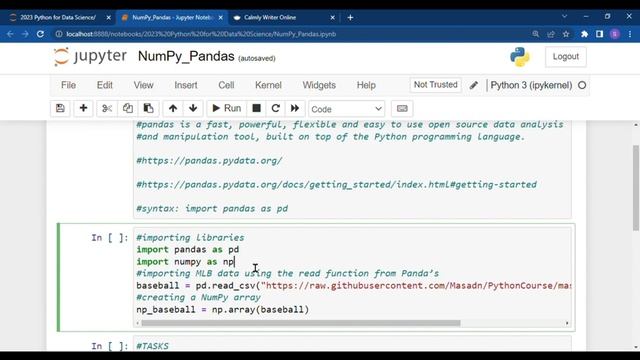Run the current cell

click(x=227, y=109)
